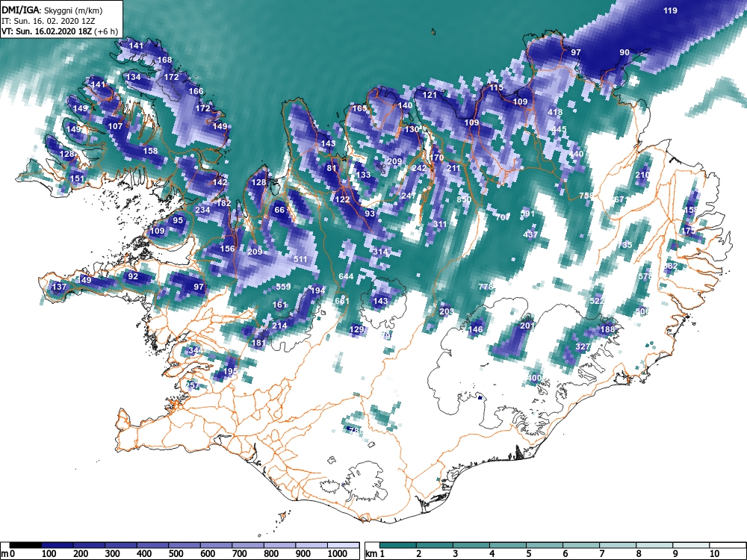Click the visibility value 66
The width and height of the screenshot is (747, 560).
click(x=279, y=210)
